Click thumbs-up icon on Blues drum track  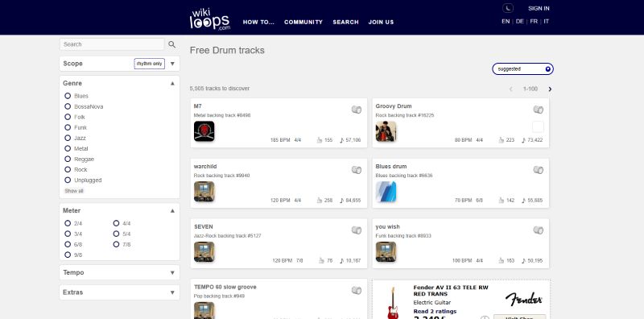501,201
